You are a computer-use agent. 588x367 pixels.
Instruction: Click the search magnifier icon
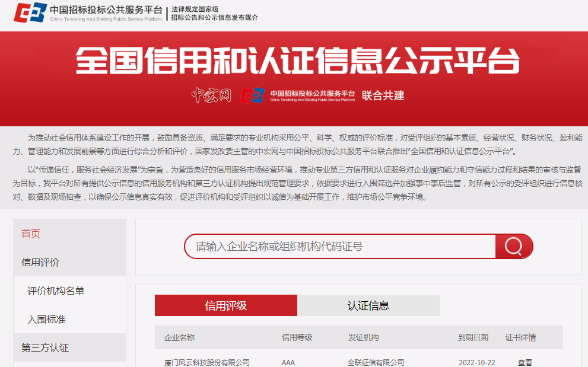pos(513,246)
